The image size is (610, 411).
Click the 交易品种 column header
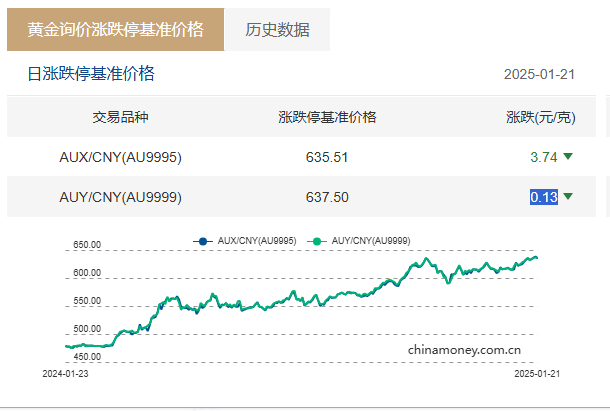point(120,117)
